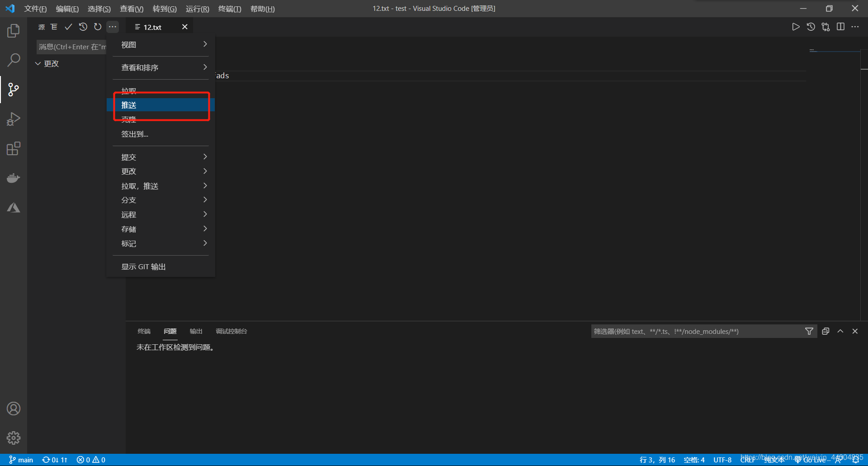Click the notifications bell in status bar
Image resolution: width=868 pixels, height=466 pixels.
pos(856,460)
